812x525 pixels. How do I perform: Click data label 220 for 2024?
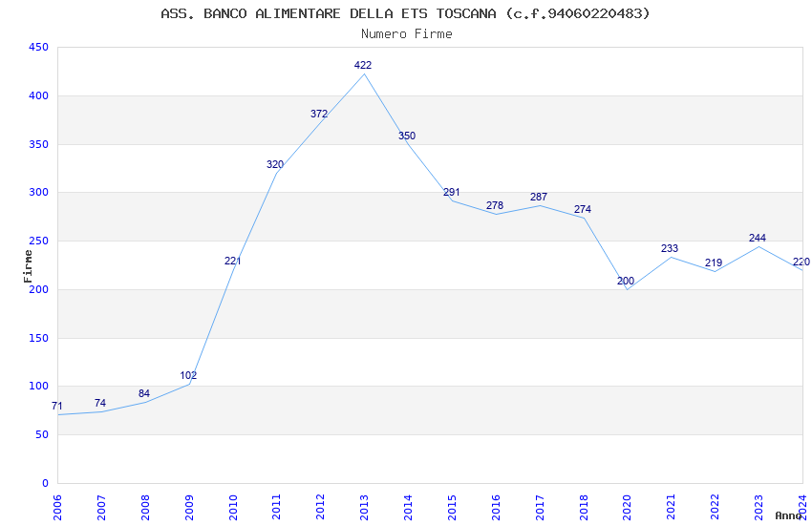801,262
